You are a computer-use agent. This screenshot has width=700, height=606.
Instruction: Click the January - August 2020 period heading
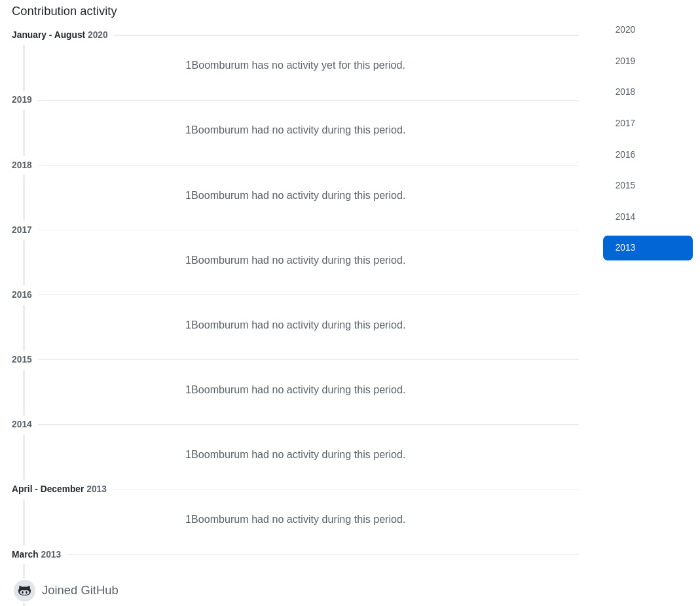[60, 35]
